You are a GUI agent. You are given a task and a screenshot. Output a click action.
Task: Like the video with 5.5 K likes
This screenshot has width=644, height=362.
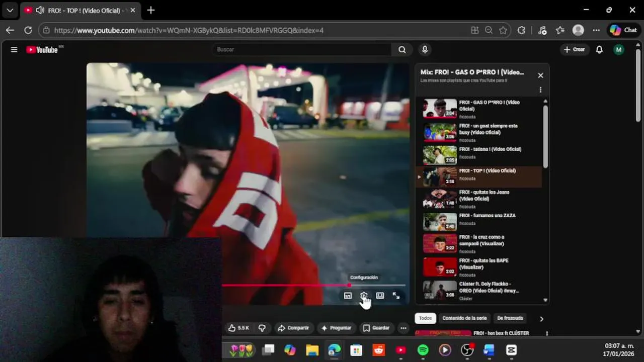(239, 328)
